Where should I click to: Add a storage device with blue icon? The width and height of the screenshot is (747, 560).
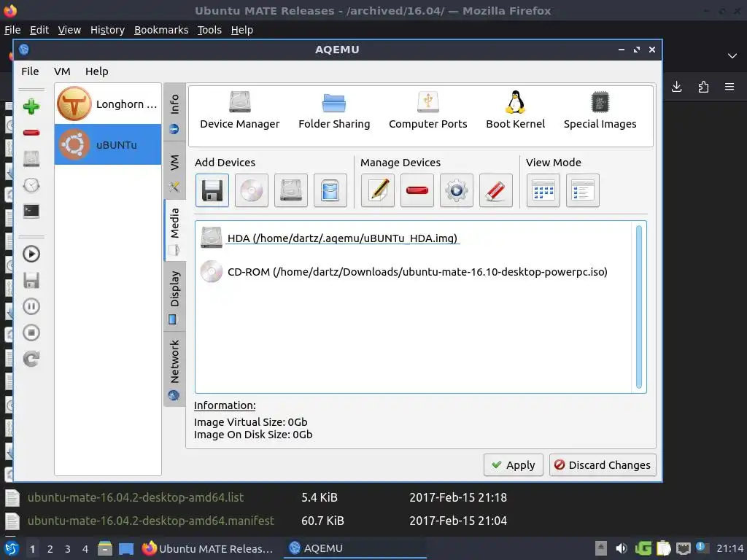(330, 190)
